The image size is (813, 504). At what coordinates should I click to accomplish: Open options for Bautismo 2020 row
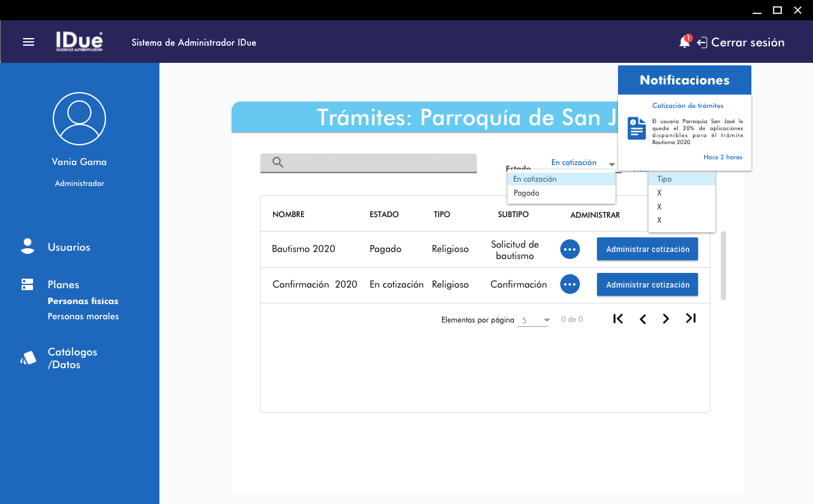click(x=570, y=249)
